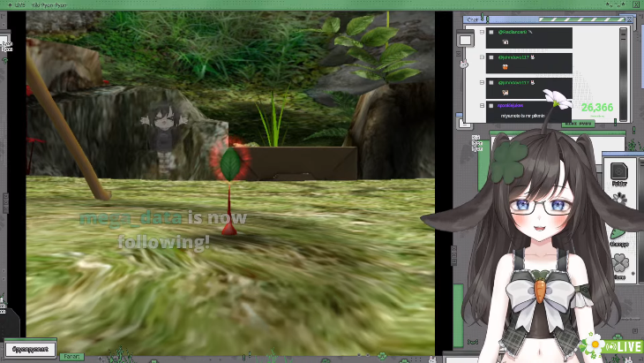The height and width of the screenshot is (363, 644).
Task: Collapse the first chat message with minus box
Action: point(482,32)
